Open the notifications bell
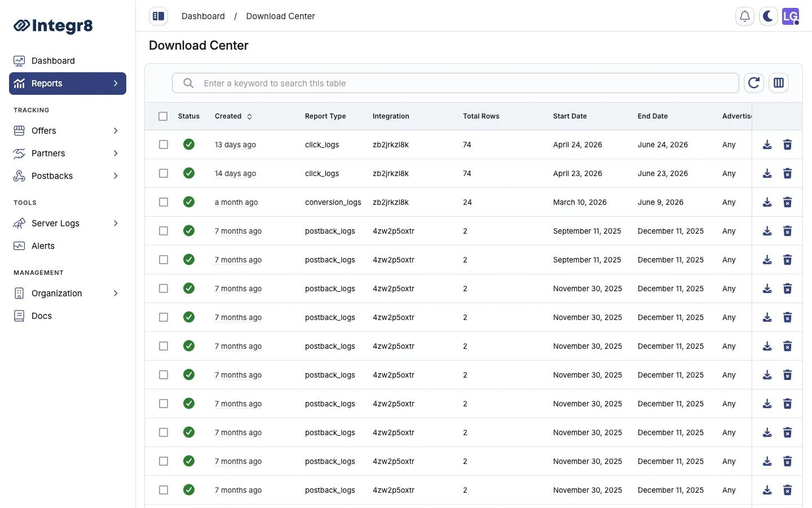Screen dimensions: 812x508 tap(745, 16)
